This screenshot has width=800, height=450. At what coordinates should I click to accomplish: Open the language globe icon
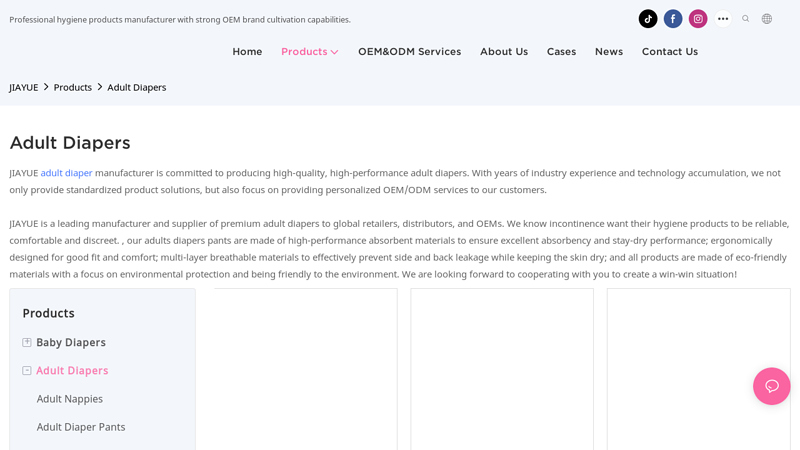pyautogui.click(x=767, y=19)
